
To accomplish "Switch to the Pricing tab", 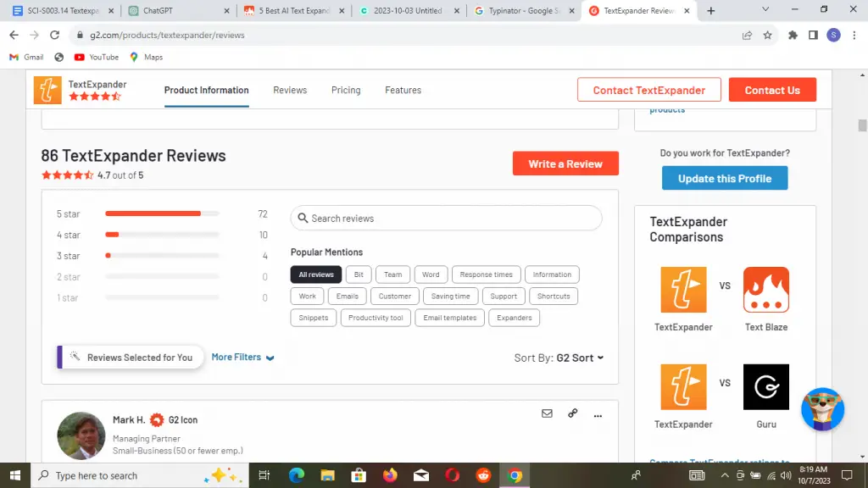I will coord(346,90).
